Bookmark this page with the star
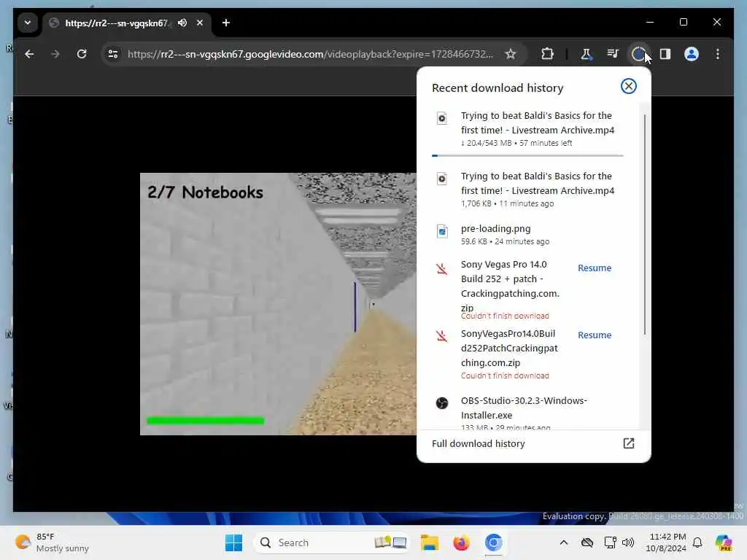The width and height of the screenshot is (747, 560). [511, 54]
